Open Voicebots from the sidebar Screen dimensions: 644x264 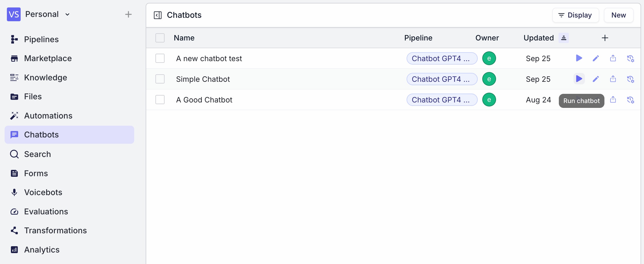(x=43, y=192)
